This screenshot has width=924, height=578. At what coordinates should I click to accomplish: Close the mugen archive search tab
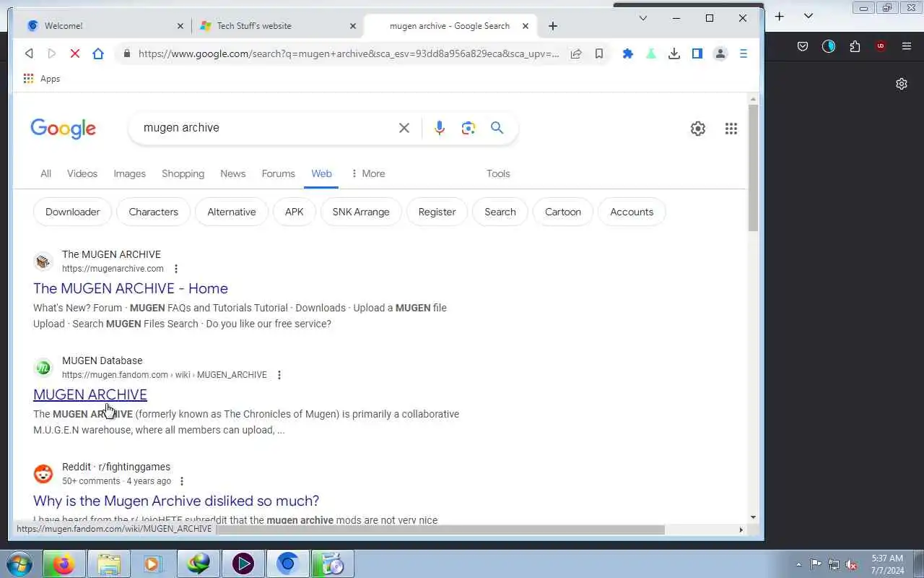[x=526, y=26]
